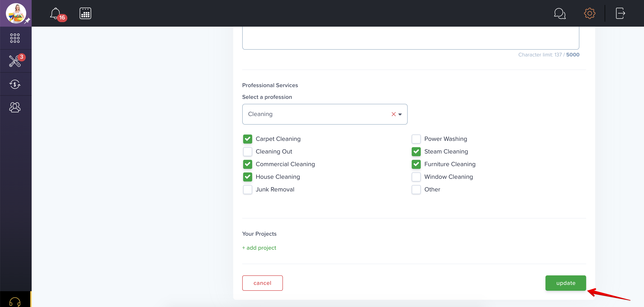The height and width of the screenshot is (307, 644).
Task: Uncheck Commercial Cleaning checkbox
Action: click(247, 164)
